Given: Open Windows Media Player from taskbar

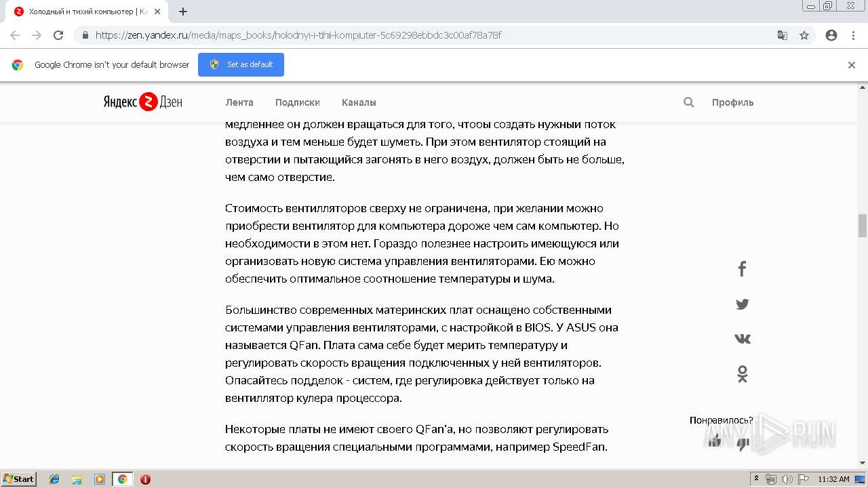Looking at the screenshot, I should point(100,479).
